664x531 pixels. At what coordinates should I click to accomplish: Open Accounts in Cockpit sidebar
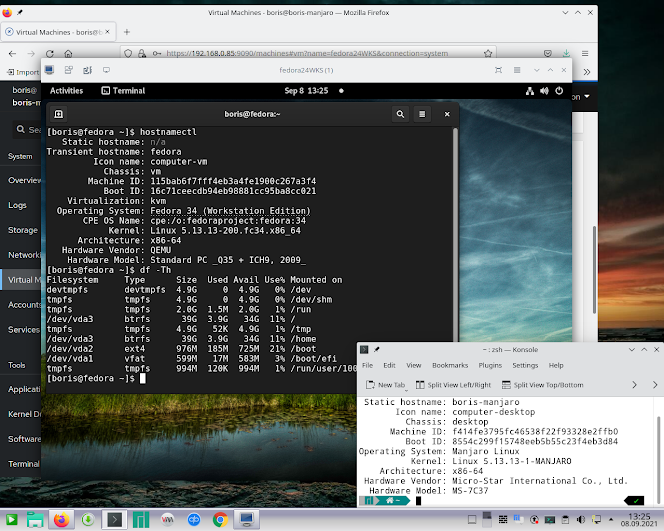(25, 305)
